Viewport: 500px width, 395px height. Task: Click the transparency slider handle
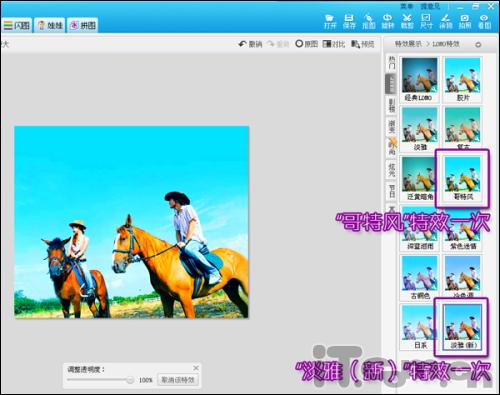coord(130,380)
